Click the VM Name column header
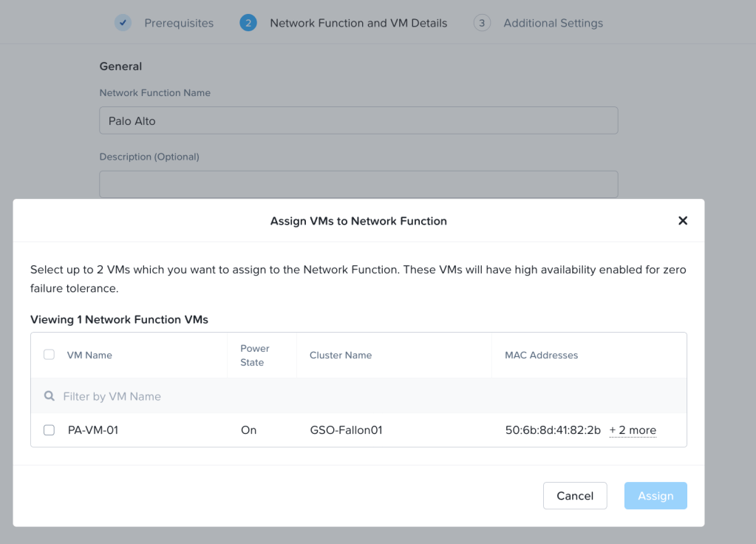Viewport: 756px width, 544px height. (89, 355)
